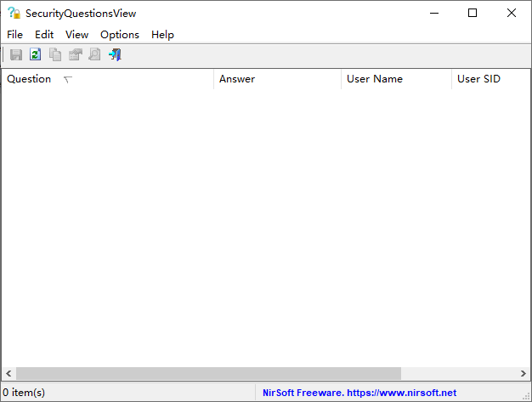
Task: Click the Find magnifier toolbar icon
Action: (x=94, y=54)
